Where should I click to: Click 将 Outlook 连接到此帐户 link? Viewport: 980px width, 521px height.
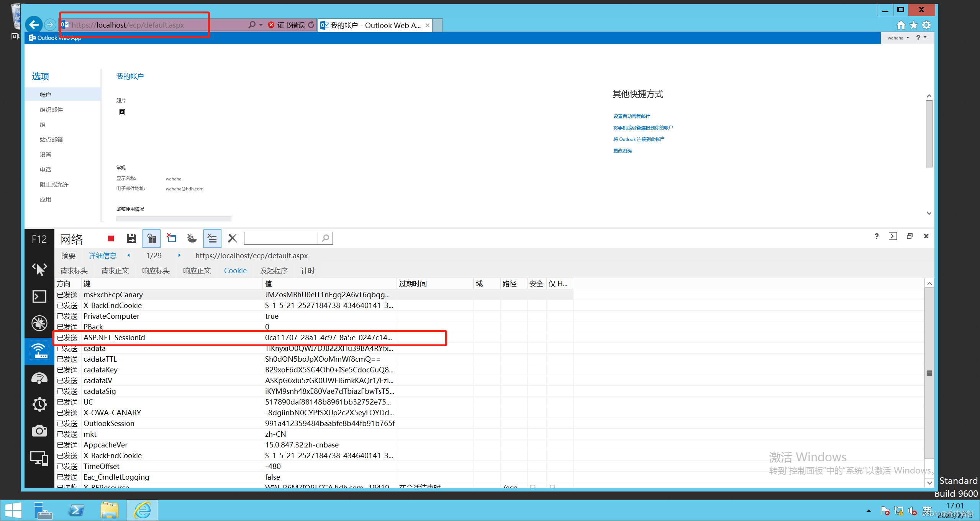[639, 139]
